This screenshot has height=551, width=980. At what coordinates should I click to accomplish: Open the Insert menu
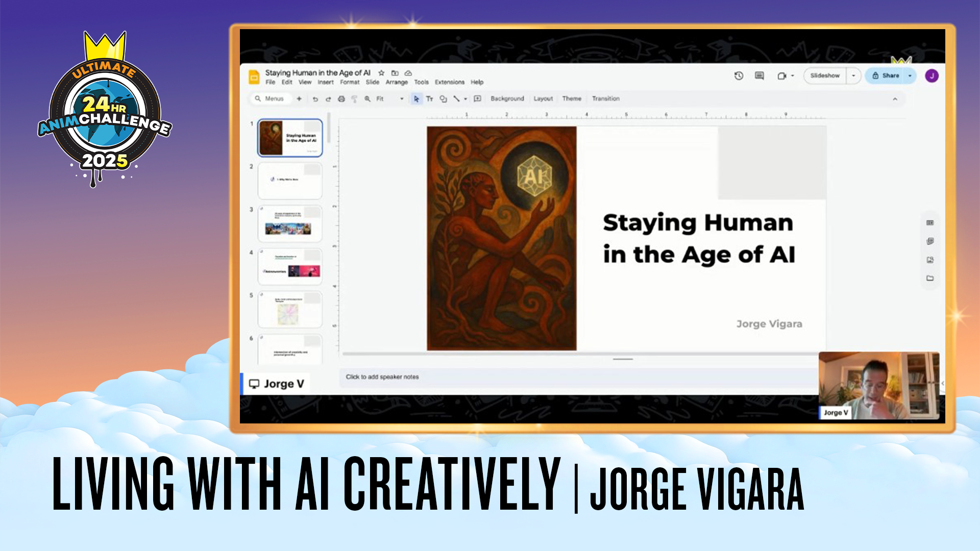pos(325,82)
